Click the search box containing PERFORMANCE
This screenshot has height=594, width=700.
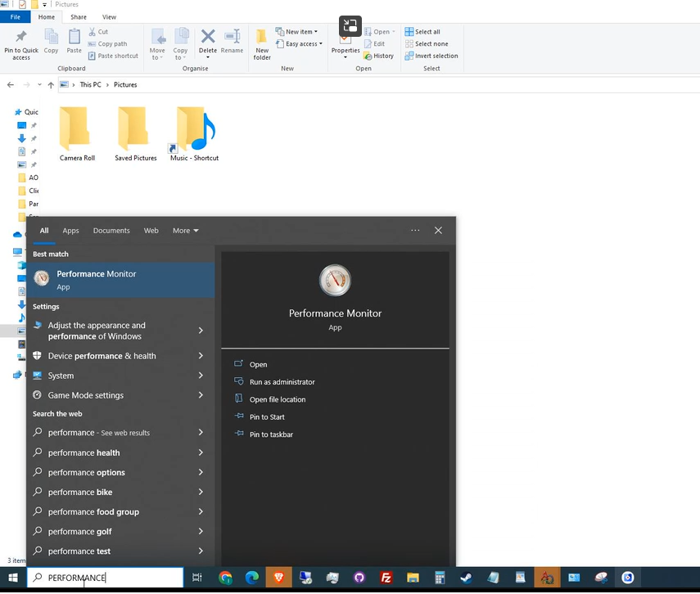[106, 578]
